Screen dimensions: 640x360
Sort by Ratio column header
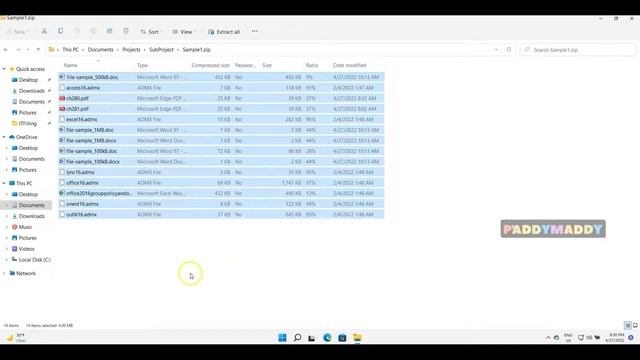[x=312, y=65]
